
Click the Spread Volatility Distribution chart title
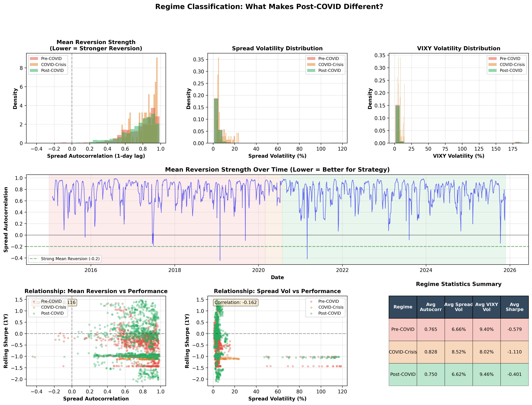[277, 48]
